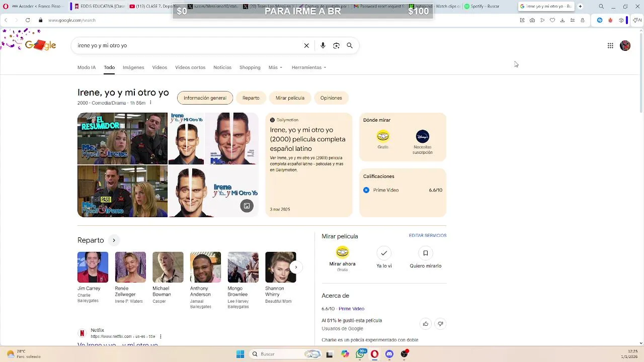Viewport: 644px width, 362px height.
Task: Open the 'Herramientas' tools dropdown
Action: coord(309,67)
